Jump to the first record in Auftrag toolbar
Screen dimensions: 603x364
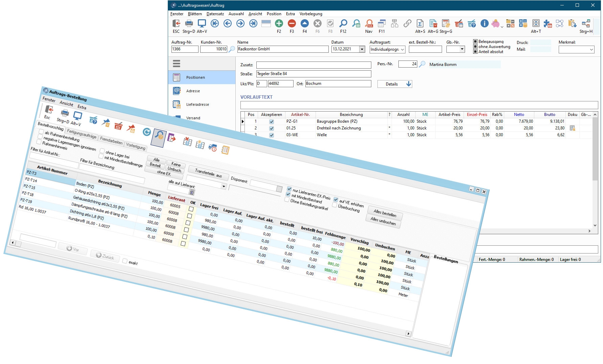click(x=215, y=23)
